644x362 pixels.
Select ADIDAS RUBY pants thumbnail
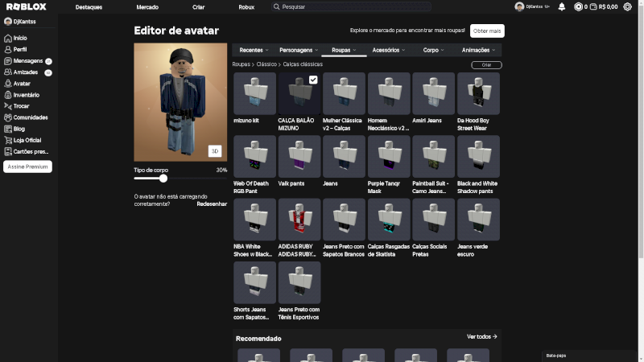(299, 220)
